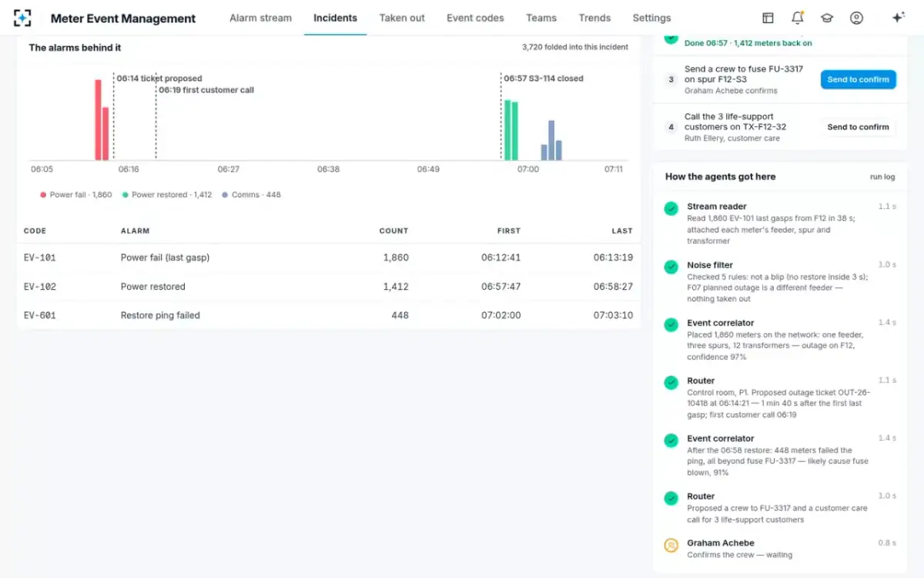Sort by the ALARM column header
Image resolution: width=924 pixels, height=578 pixels.
[135, 230]
